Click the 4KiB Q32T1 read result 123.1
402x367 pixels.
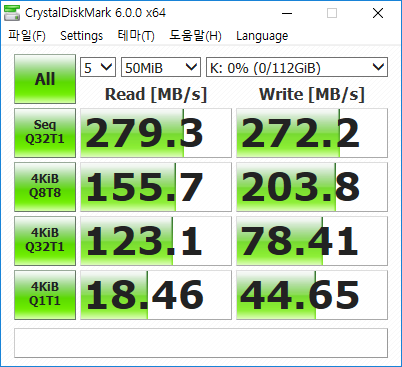coord(156,241)
